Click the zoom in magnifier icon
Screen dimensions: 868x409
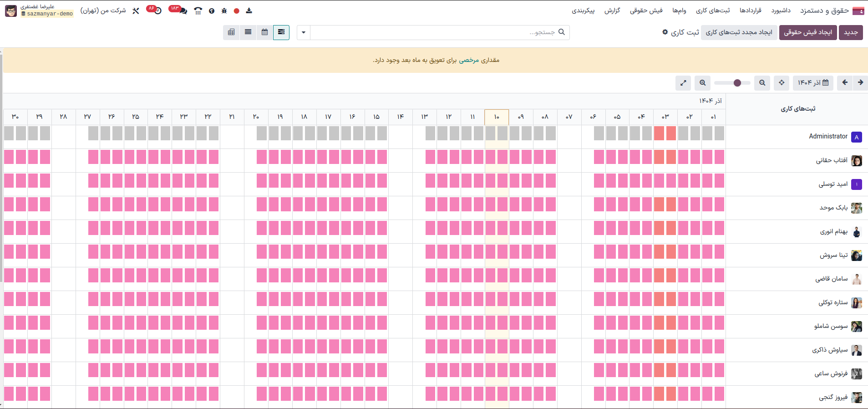click(703, 83)
